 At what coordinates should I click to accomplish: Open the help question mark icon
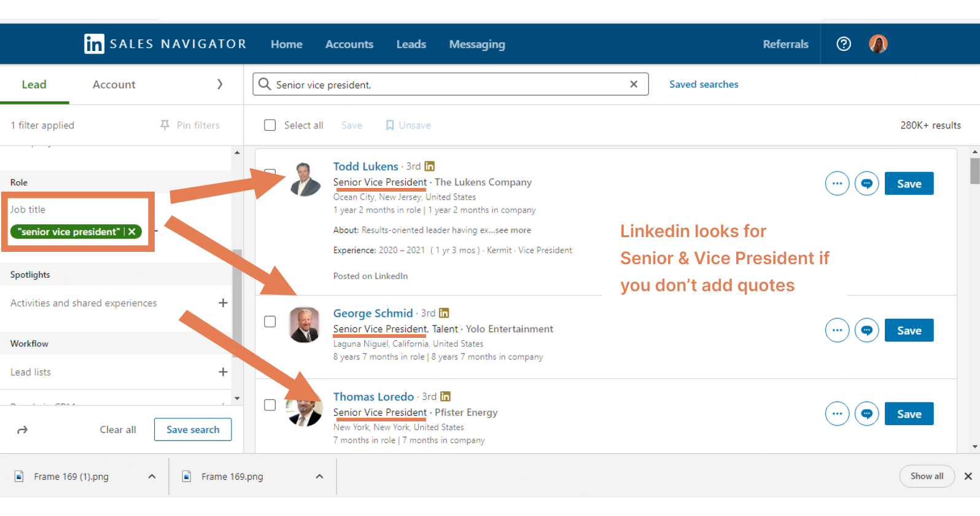point(844,44)
